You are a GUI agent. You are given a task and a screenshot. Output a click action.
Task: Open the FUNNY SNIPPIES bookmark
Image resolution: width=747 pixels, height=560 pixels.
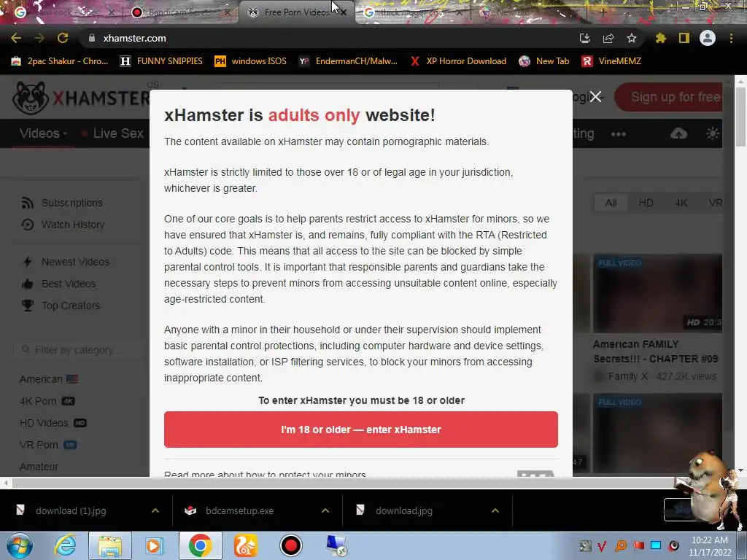click(x=161, y=61)
